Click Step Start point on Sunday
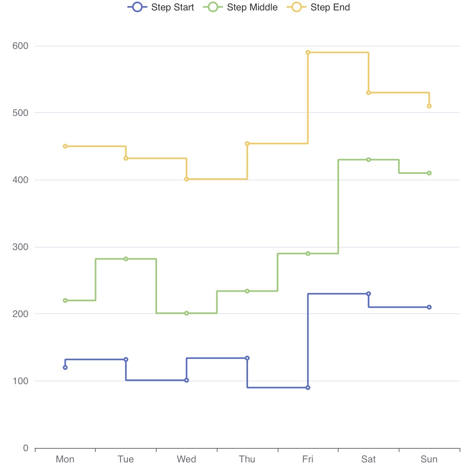 429,307
